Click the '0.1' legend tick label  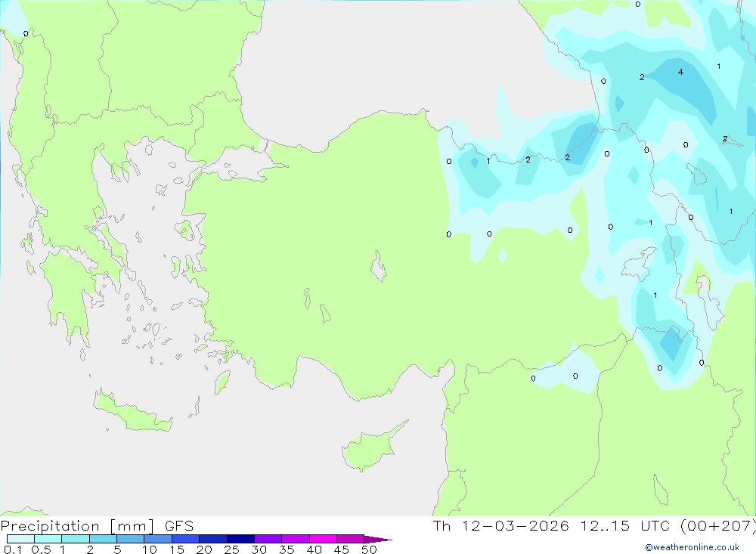coord(13,549)
